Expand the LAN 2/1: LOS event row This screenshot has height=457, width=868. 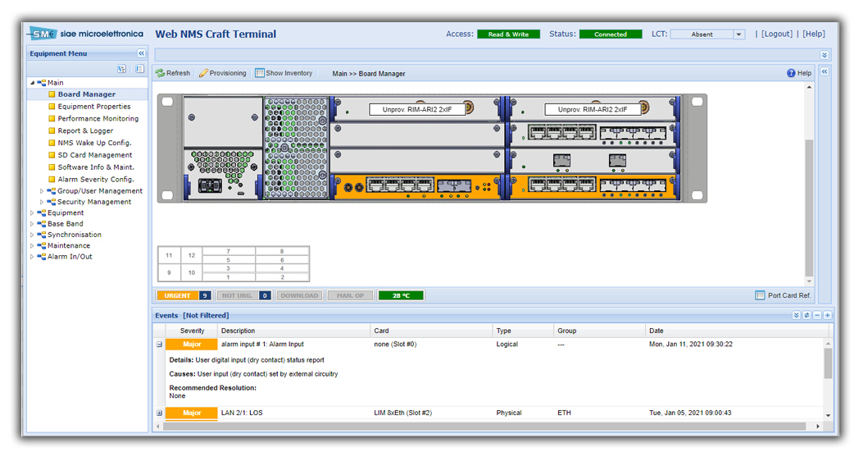(x=160, y=414)
